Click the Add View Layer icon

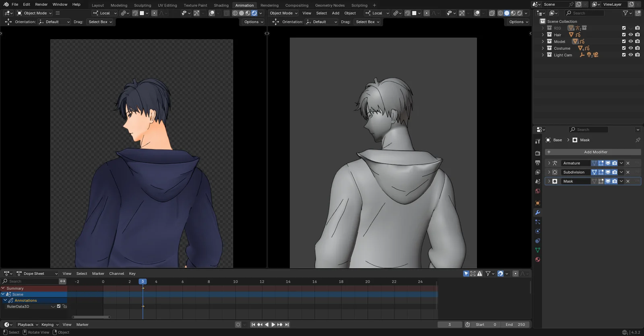click(x=631, y=4)
